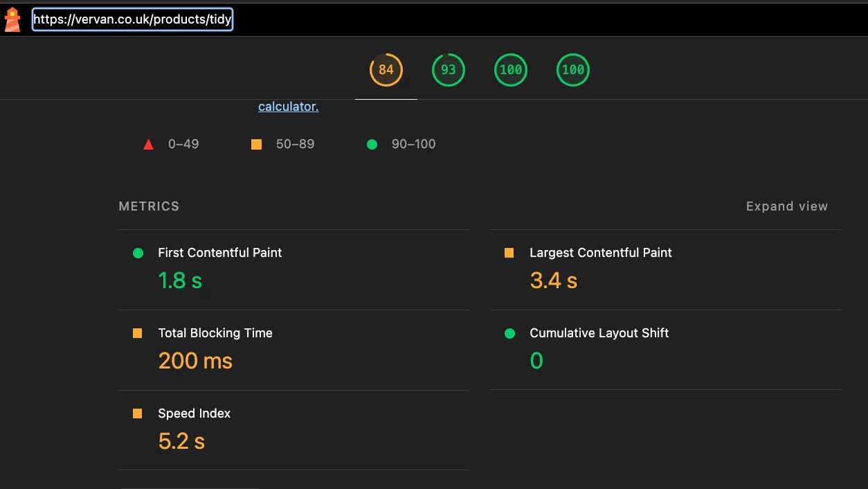Click the 0–49 legend range text

[183, 144]
